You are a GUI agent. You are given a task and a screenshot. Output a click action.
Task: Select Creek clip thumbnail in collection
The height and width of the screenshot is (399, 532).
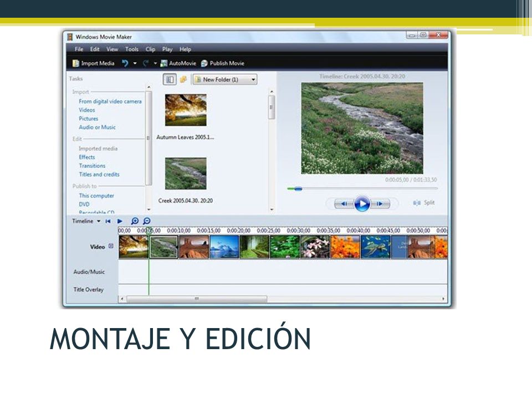(x=186, y=173)
